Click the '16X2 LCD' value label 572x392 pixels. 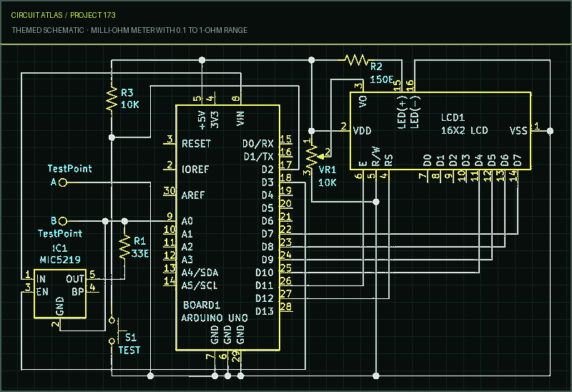click(x=464, y=130)
